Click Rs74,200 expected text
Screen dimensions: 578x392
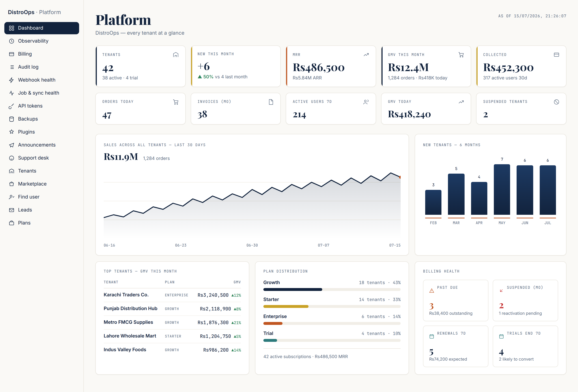(448, 359)
